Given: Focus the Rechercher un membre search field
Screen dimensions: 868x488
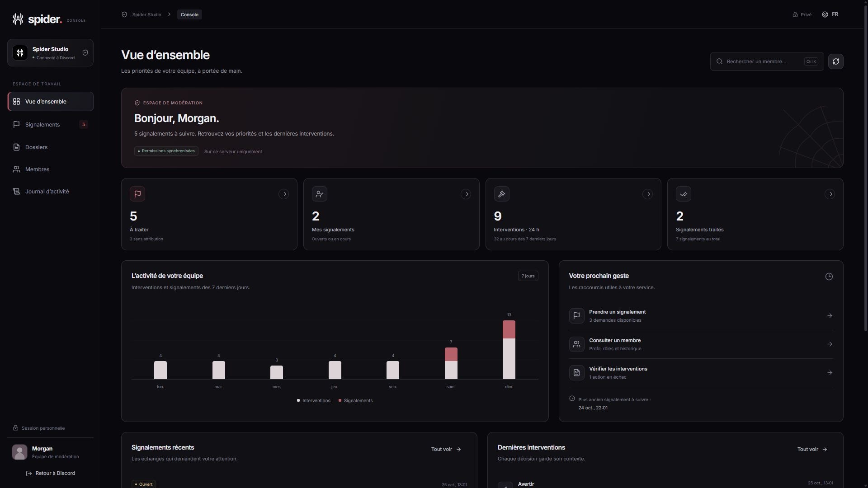Looking at the screenshot, I should (767, 61).
